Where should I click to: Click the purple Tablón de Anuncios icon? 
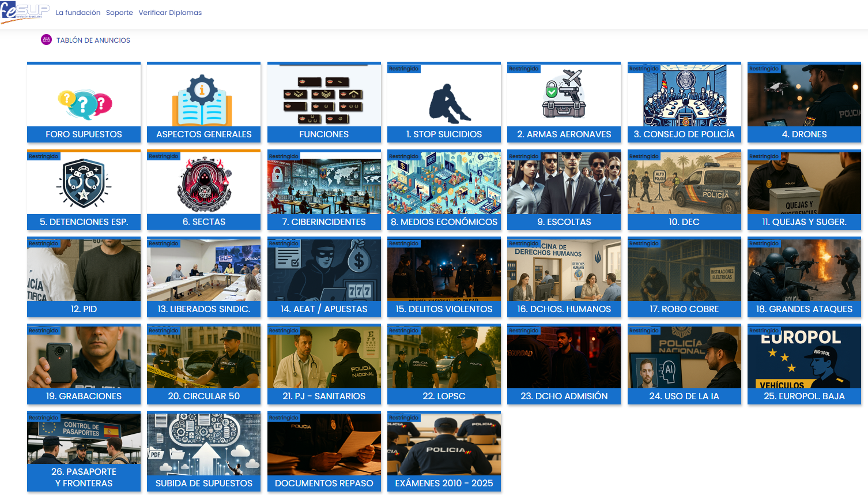46,40
